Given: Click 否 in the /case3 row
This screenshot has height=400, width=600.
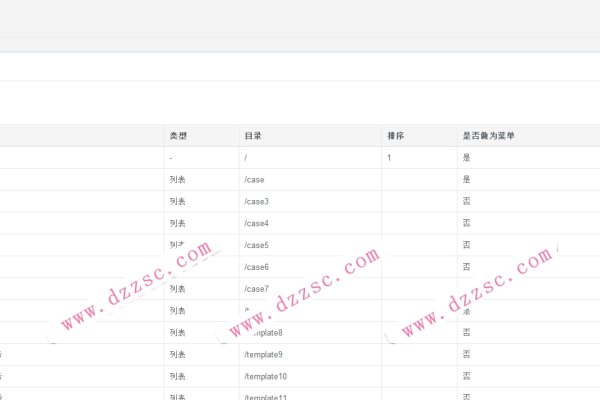Looking at the screenshot, I should pos(466,201).
